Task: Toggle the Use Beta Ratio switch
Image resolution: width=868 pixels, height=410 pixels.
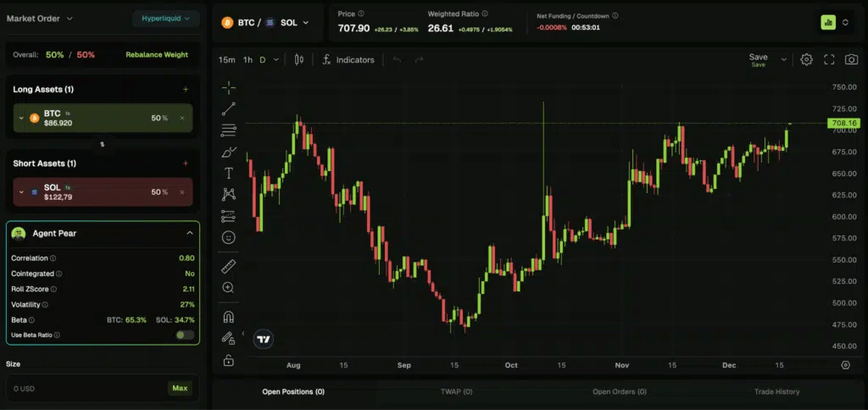Action: pyautogui.click(x=185, y=335)
